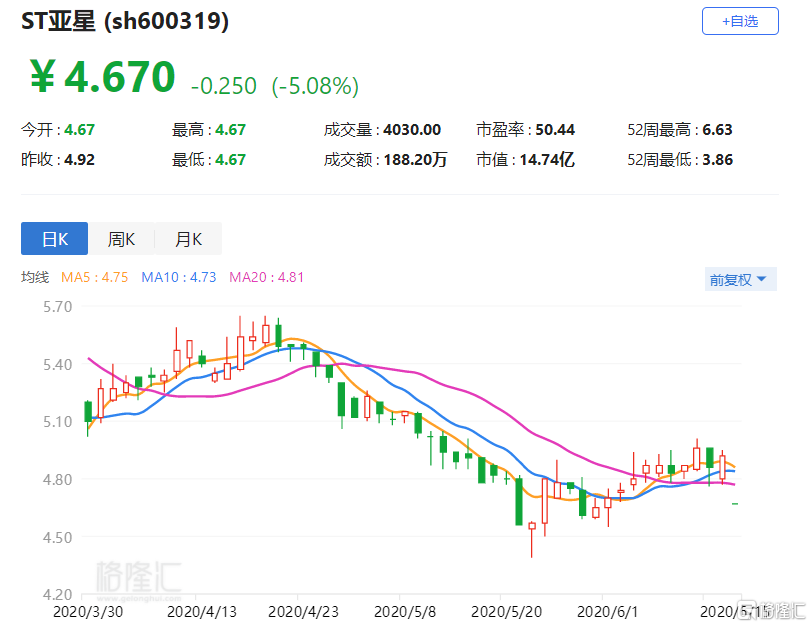Image resolution: width=812 pixels, height=627 pixels.
Task: Click the MA10 : 4.73 legend label
Action: 179,278
